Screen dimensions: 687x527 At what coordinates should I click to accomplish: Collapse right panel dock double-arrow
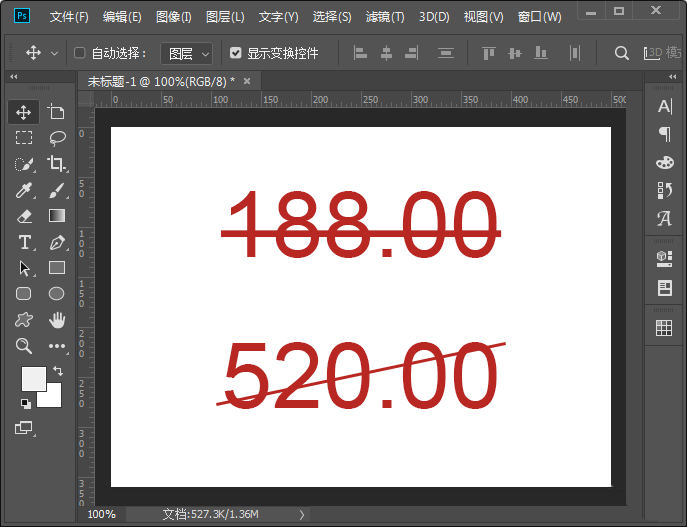[x=673, y=77]
